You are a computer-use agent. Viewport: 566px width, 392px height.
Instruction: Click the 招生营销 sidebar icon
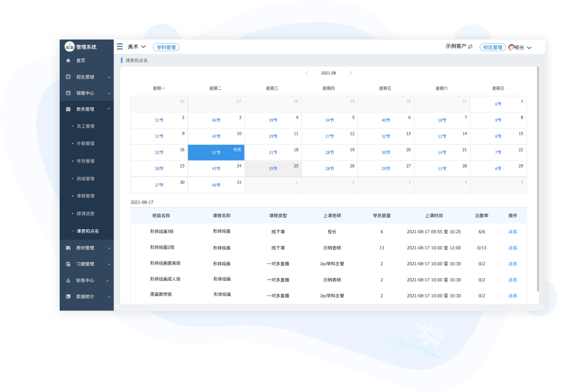click(68, 77)
